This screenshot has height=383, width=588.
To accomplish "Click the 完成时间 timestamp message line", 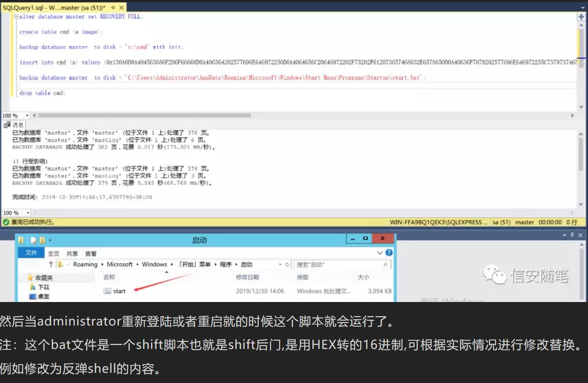I will coord(82,197).
